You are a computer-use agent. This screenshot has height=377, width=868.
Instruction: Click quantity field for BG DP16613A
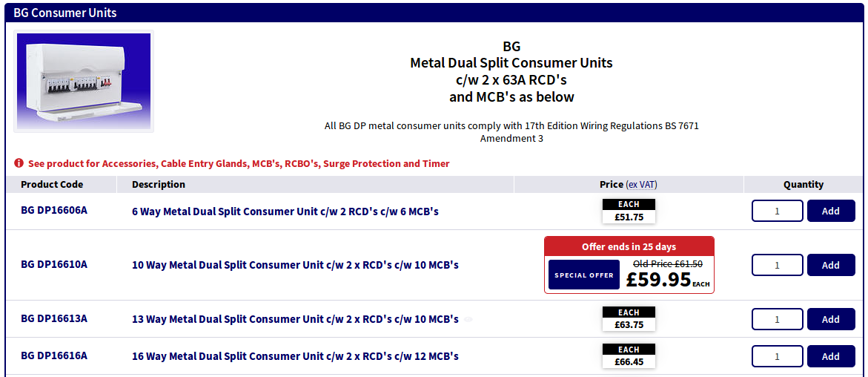(x=778, y=319)
